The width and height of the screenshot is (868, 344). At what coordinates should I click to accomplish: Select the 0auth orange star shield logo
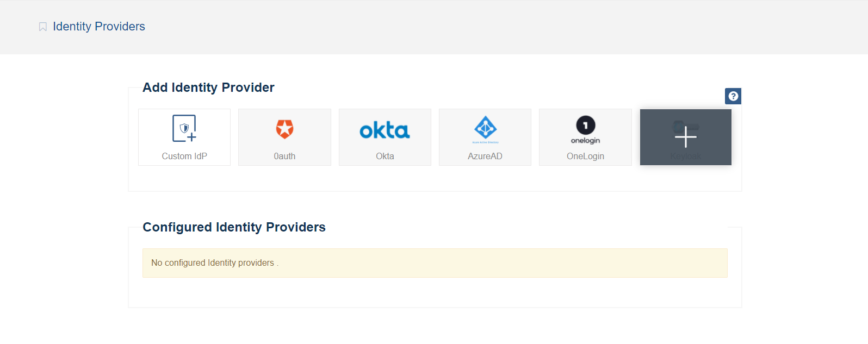point(284,129)
